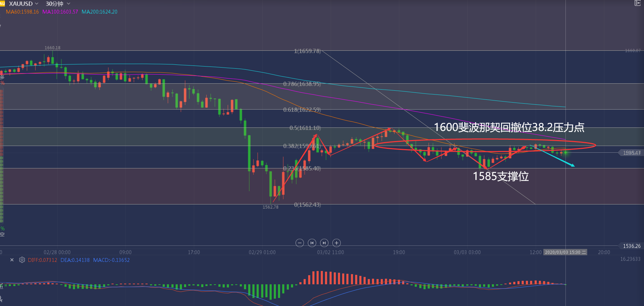Click the 1660.18 high price marker
This screenshot has height=306, width=644.
click(53, 48)
